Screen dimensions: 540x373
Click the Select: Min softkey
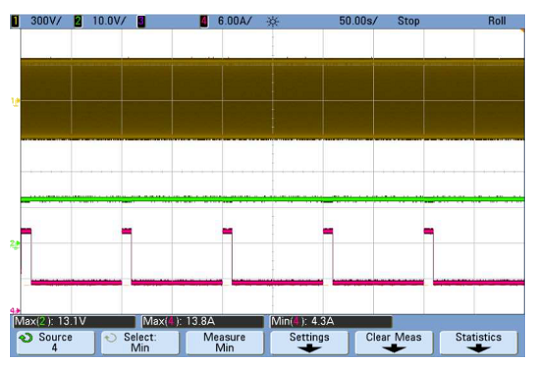140,342
